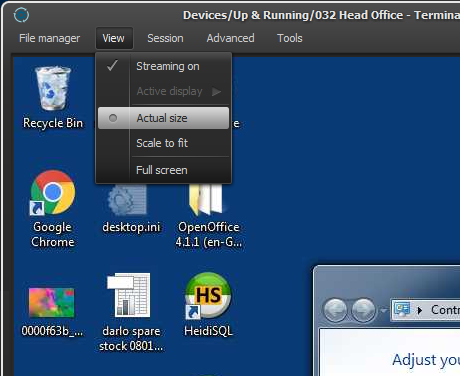The height and width of the screenshot is (376, 460).
Task: Select the Actual size radio option
Action: point(164,118)
